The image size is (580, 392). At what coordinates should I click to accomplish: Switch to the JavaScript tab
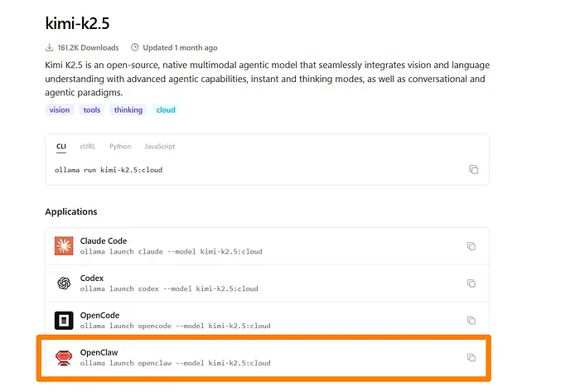coord(160,147)
